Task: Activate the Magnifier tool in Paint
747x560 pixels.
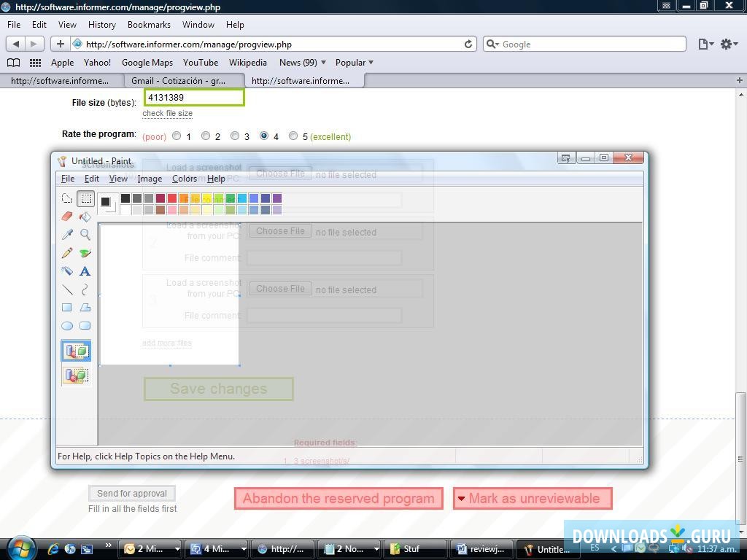Action: point(85,235)
